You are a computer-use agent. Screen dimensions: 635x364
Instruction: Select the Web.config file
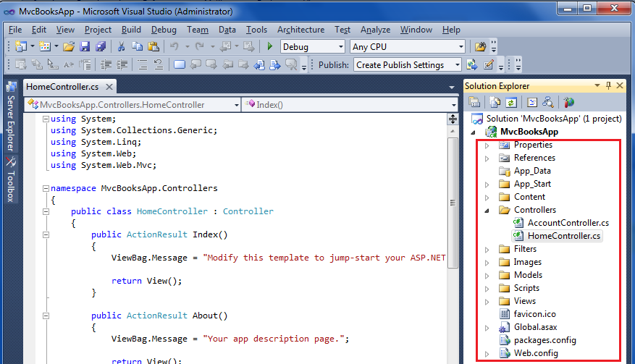tap(536, 353)
